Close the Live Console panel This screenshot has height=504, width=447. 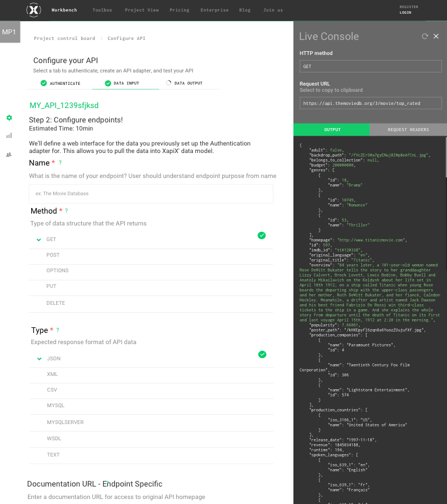click(x=436, y=36)
